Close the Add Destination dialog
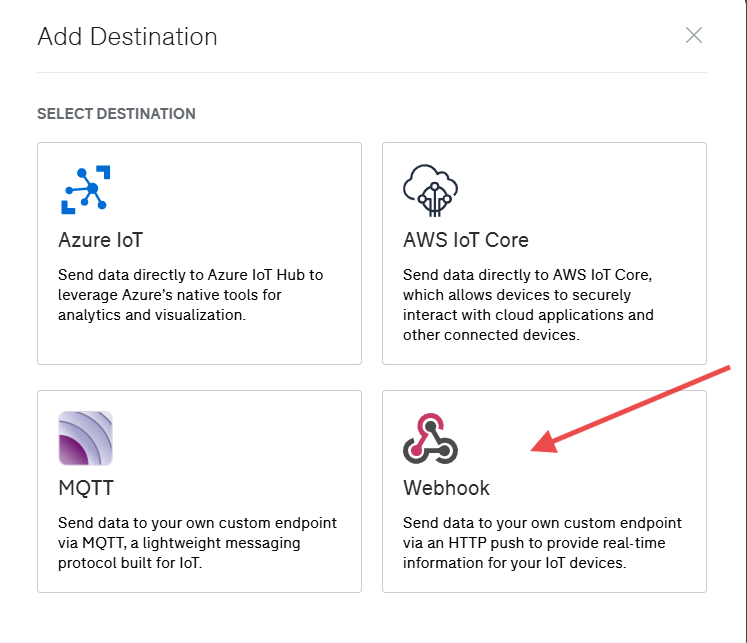 (x=694, y=35)
